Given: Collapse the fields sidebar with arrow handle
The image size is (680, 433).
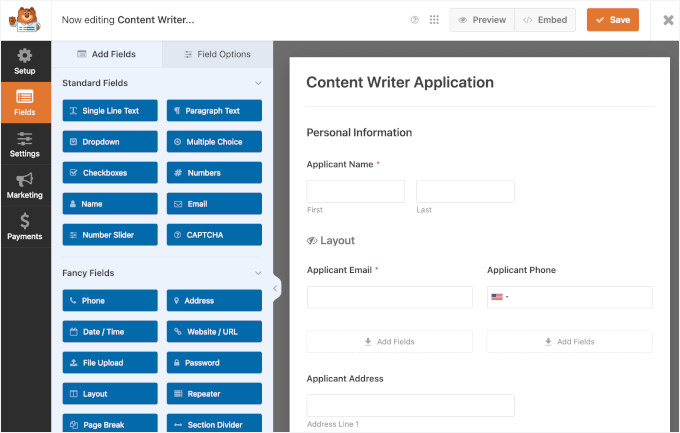Looking at the screenshot, I should (275, 288).
